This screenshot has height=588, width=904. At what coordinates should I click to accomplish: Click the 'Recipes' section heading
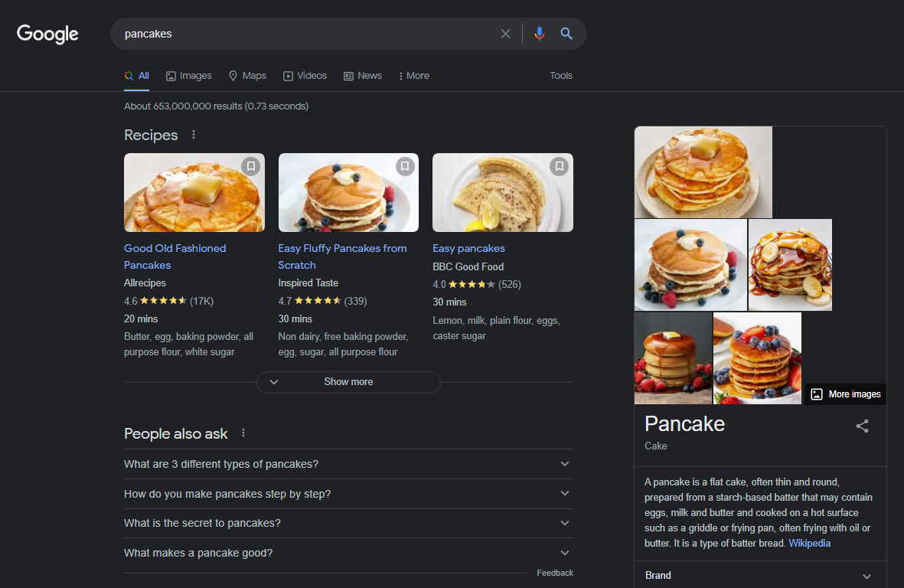(151, 135)
